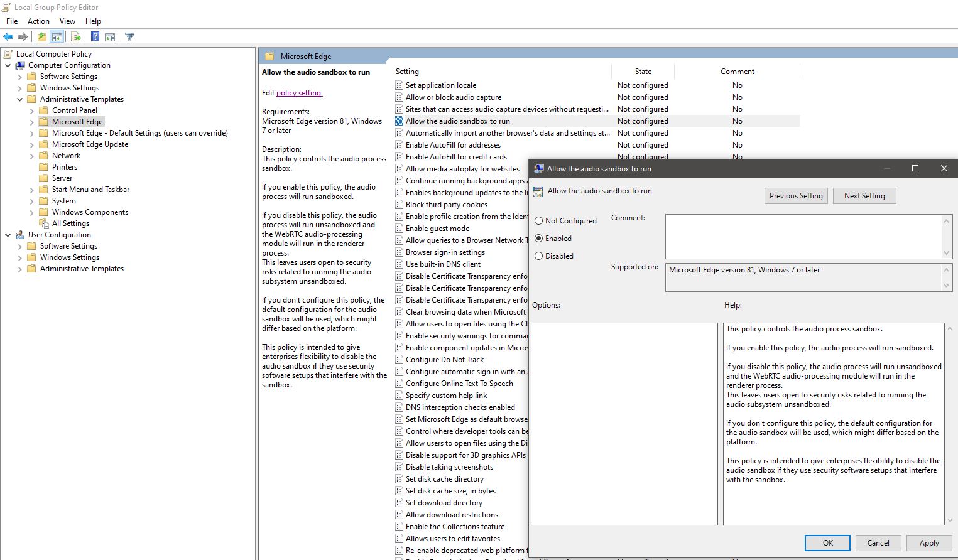Open the View menu
Image resolution: width=958 pixels, height=560 pixels.
pyautogui.click(x=67, y=21)
